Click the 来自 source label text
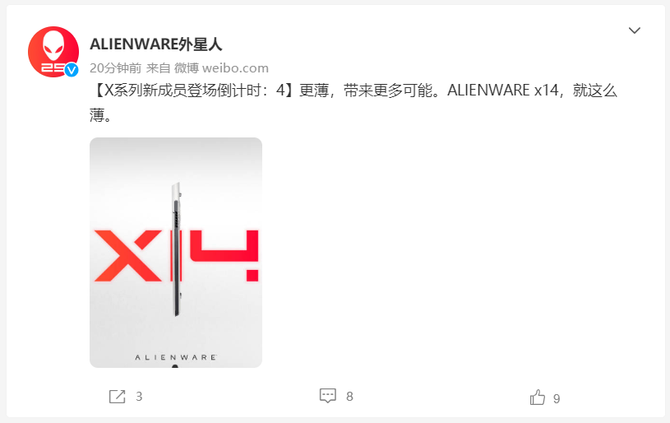The height and width of the screenshot is (423, 670). point(158,68)
